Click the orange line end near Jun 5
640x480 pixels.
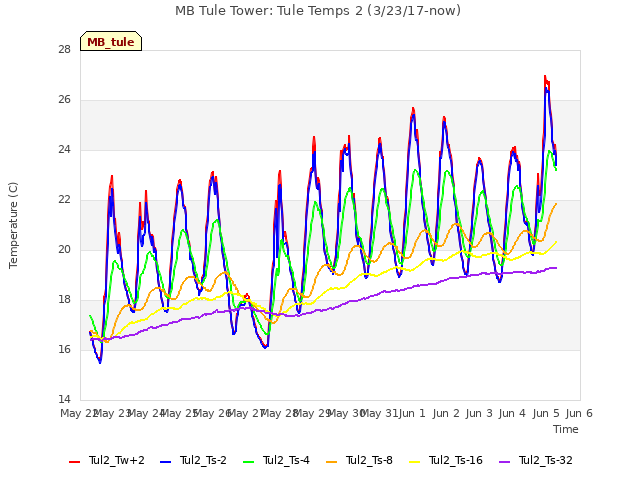pyautogui.click(x=556, y=204)
